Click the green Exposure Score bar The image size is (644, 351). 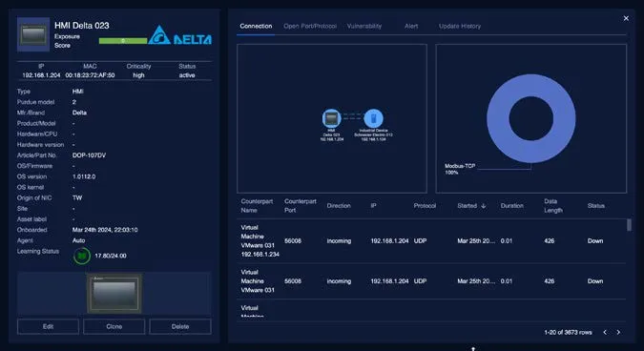pyautogui.click(x=123, y=41)
